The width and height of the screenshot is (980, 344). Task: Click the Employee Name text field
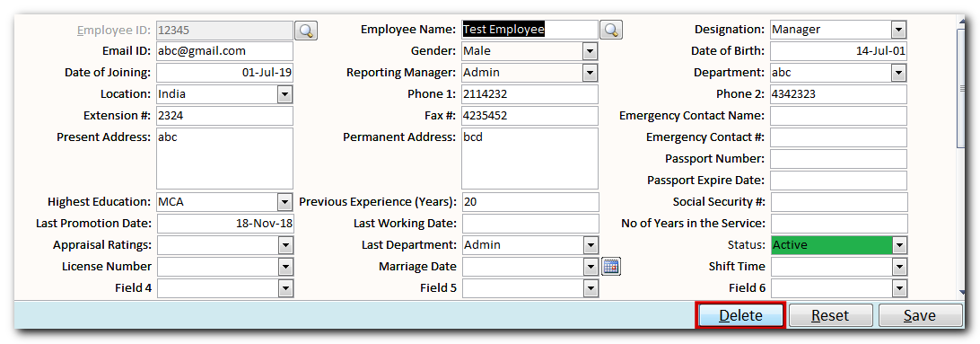pyautogui.click(x=530, y=30)
